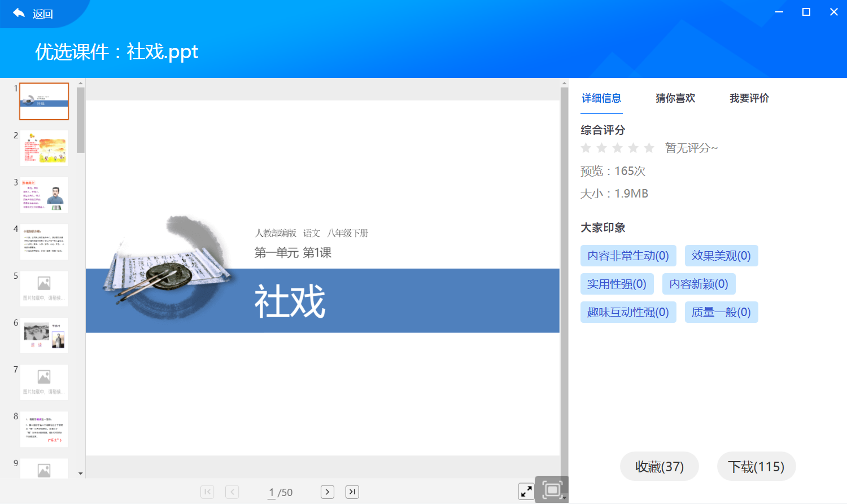Select the 趣味互动性强 impression tag
Screen dimensions: 847x504
click(628, 312)
